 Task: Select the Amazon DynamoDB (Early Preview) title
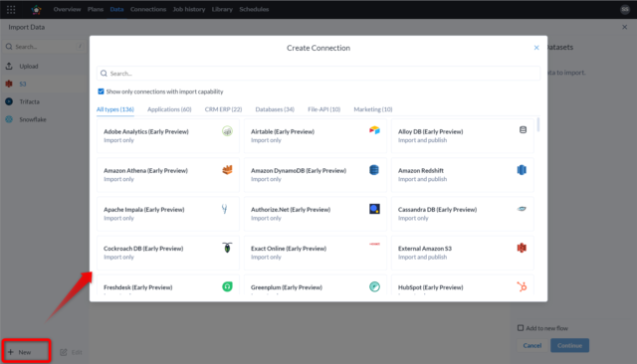(299, 170)
